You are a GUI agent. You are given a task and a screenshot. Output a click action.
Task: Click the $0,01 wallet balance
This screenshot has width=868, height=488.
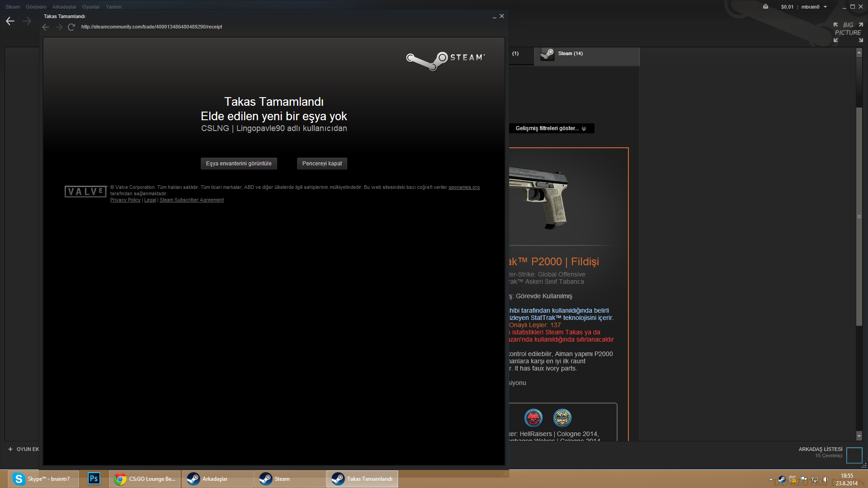coord(787,7)
